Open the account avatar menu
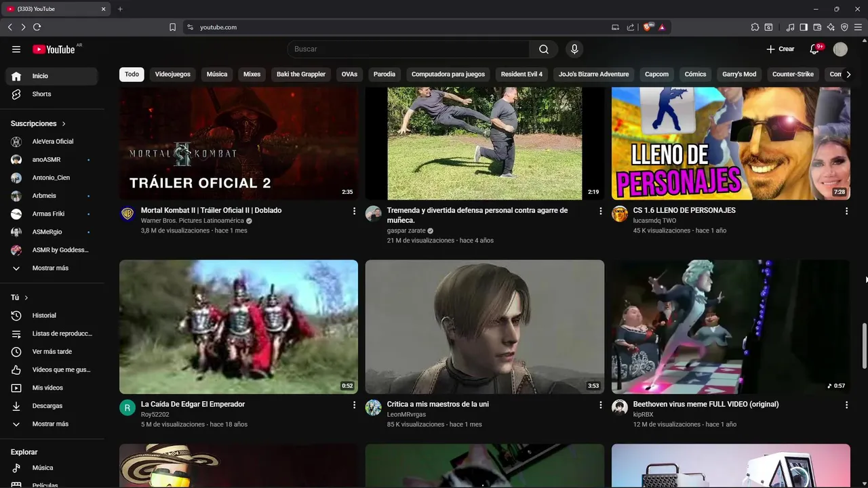The height and width of the screenshot is (488, 868). (x=840, y=49)
